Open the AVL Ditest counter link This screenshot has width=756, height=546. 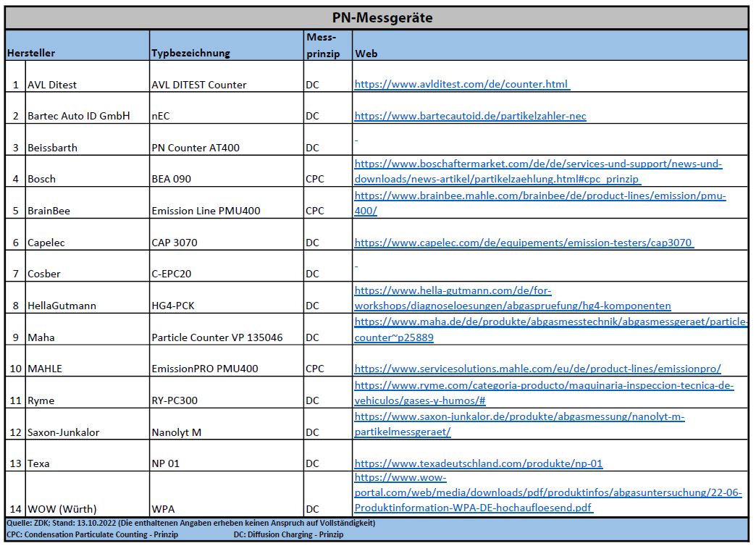[x=462, y=85]
